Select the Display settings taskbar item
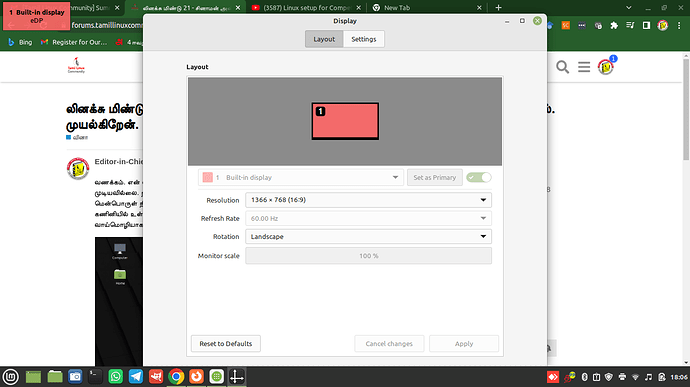This screenshot has height=387, width=690. (x=237, y=376)
